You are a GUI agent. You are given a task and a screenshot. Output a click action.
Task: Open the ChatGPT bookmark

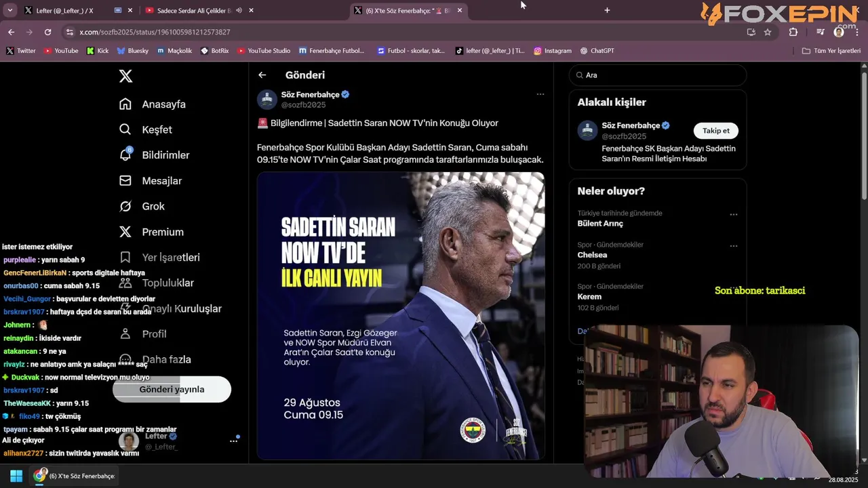(x=597, y=51)
